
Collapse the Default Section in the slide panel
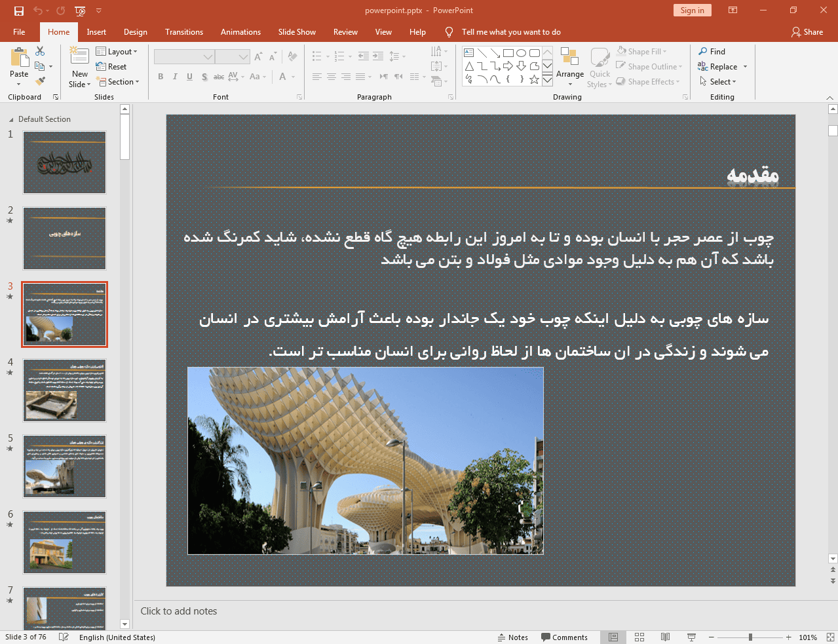pos(11,120)
